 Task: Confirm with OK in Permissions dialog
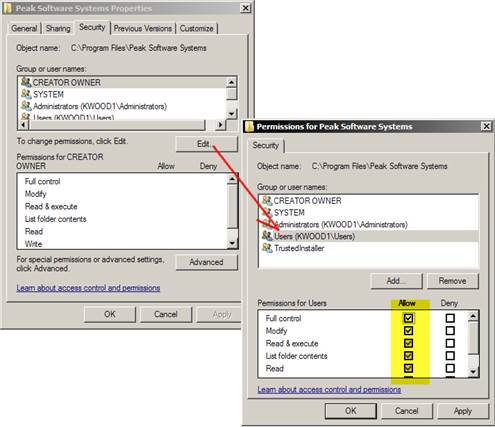click(x=351, y=411)
